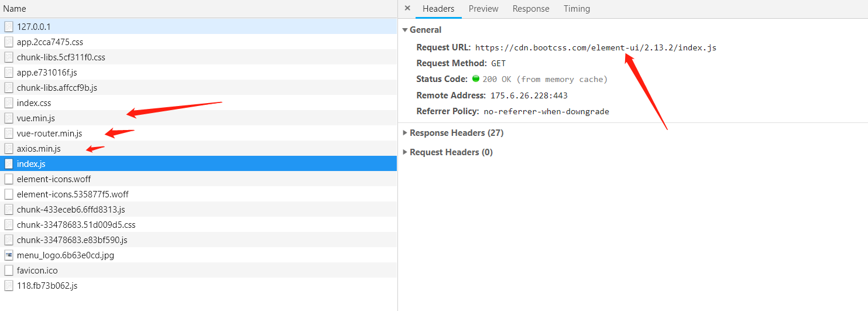The width and height of the screenshot is (868, 311).
Task: Click the no-referrer-when-downgrade policy value
Action: point(547,111)
